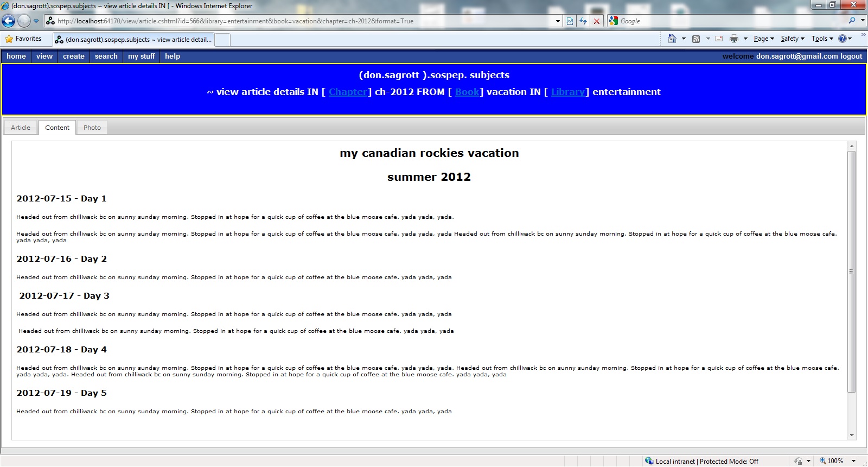
Task: Open a new blank browser tab
Action: (222, 40)
